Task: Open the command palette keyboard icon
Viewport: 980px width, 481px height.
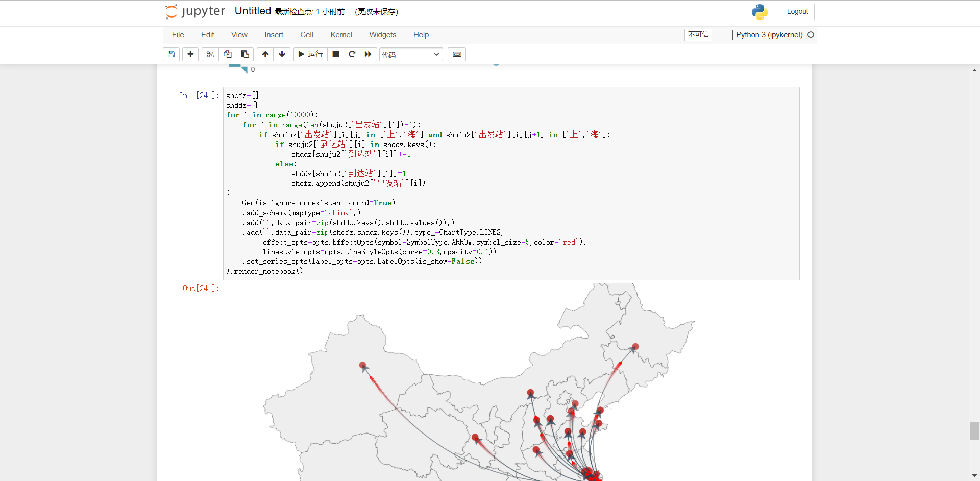Action: pos(457,54)
